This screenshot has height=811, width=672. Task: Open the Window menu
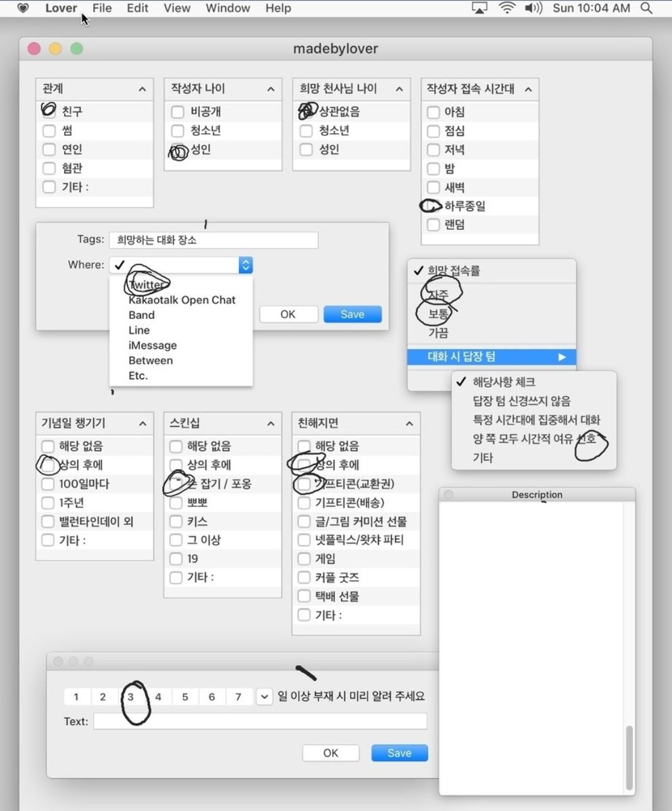point(228,9)
